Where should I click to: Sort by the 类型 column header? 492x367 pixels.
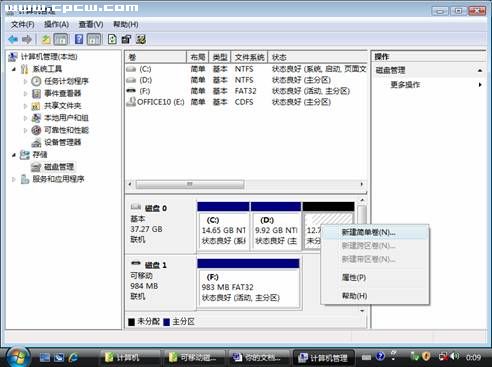pos(220,57)
